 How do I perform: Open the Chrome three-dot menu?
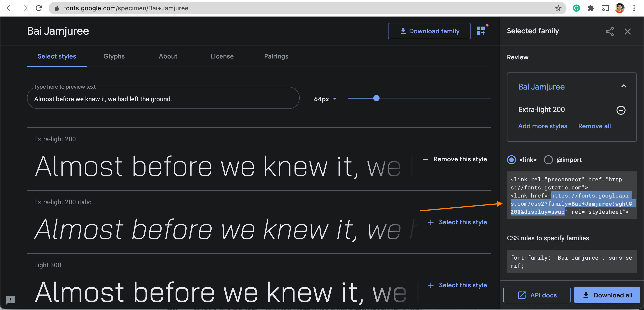634,8
